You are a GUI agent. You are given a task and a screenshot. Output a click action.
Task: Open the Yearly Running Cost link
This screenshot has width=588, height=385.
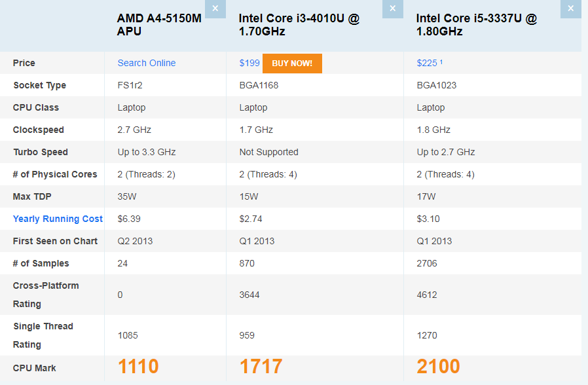pyautogui.click(x=58, y=219)
